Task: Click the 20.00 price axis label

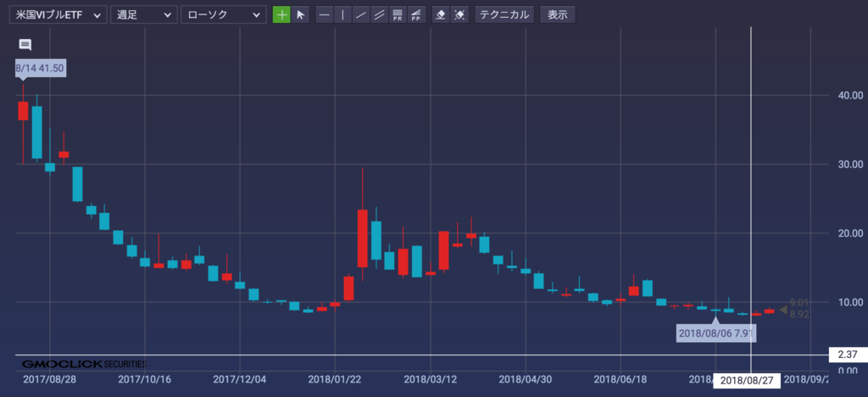Action: pyautogui.click(x=850, y=233)
